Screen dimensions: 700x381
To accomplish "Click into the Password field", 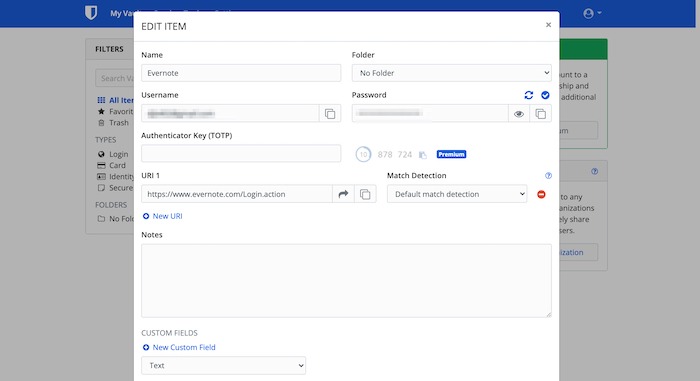I will pyautogui.click(x=430, y=113).
